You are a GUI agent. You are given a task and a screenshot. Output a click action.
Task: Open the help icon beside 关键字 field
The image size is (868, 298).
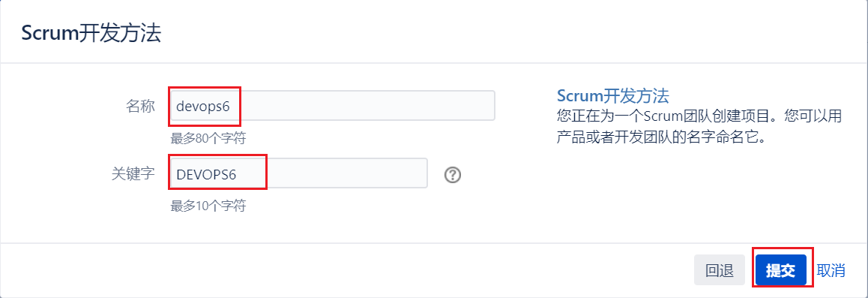tap(453, 175)
